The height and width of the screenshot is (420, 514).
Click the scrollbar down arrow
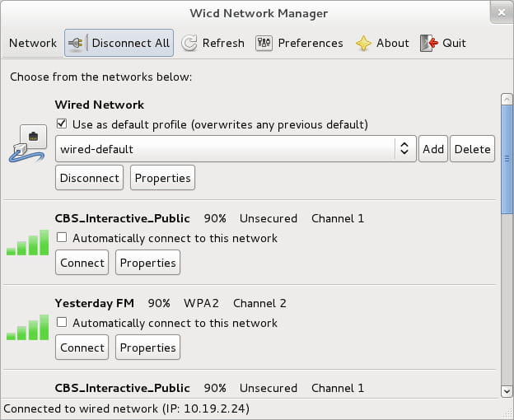[507, 390]
